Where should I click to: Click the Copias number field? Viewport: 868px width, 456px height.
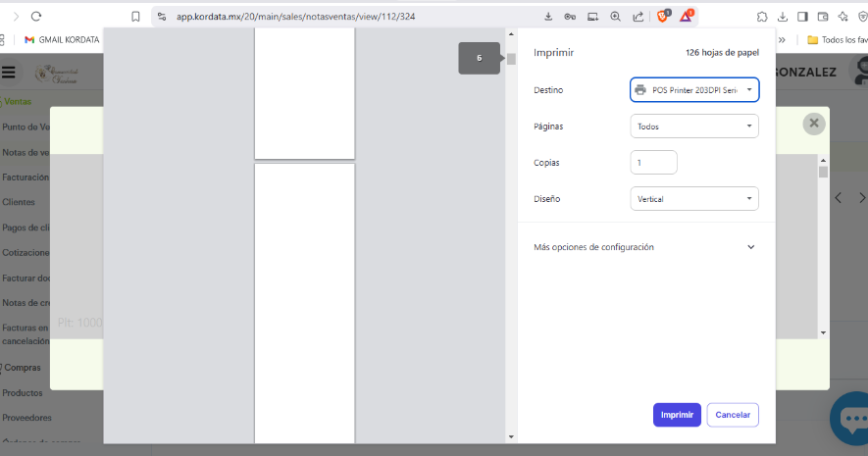pyautogui.click(x=653, y=163)
